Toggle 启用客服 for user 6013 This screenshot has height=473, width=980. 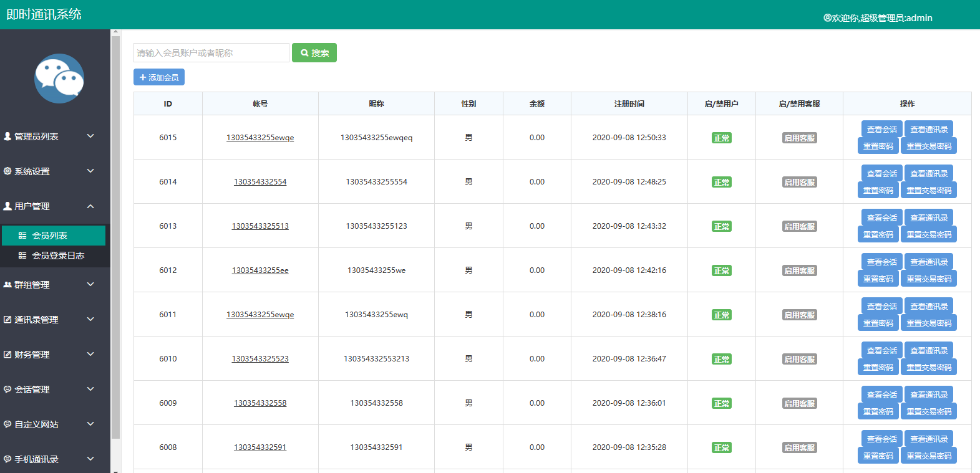coord(799,226)
